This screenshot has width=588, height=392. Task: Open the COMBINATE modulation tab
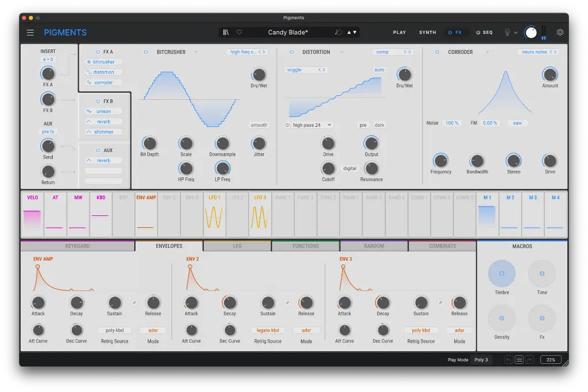pyautogui.click(x=443, y=246)
